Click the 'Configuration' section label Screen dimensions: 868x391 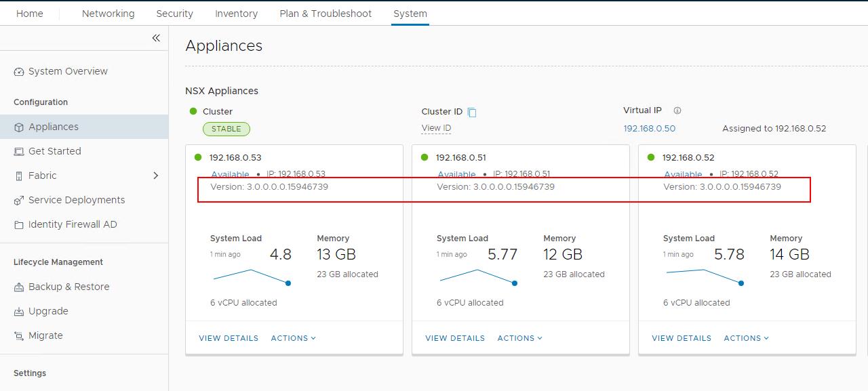[41, 102]
